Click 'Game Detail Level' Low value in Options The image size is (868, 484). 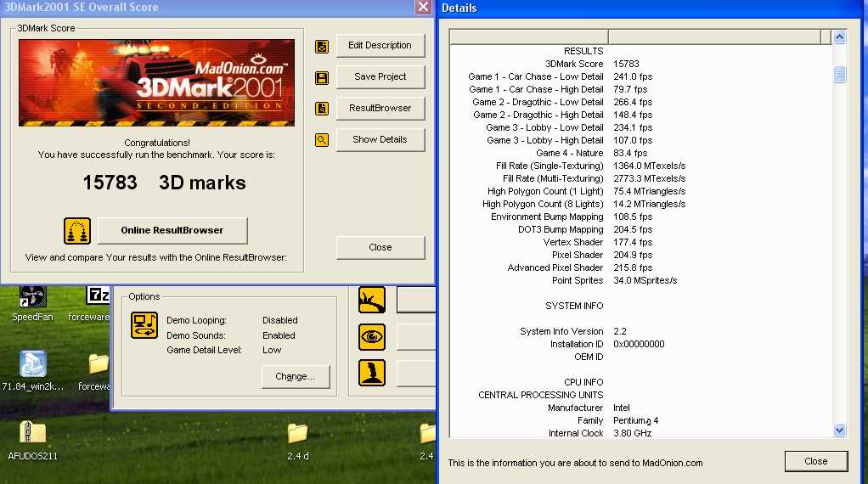(272, 350)
